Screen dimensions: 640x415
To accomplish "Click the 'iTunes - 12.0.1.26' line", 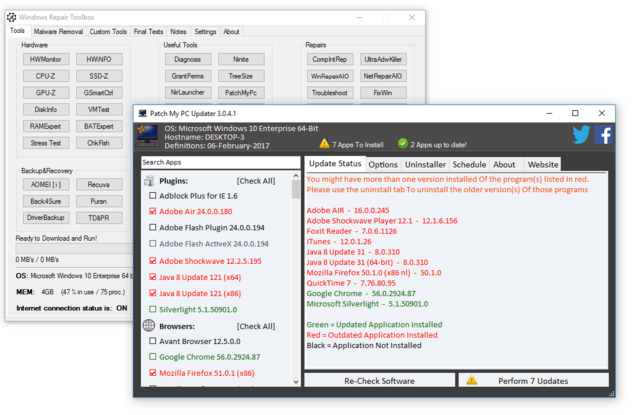I will point(339,242).
